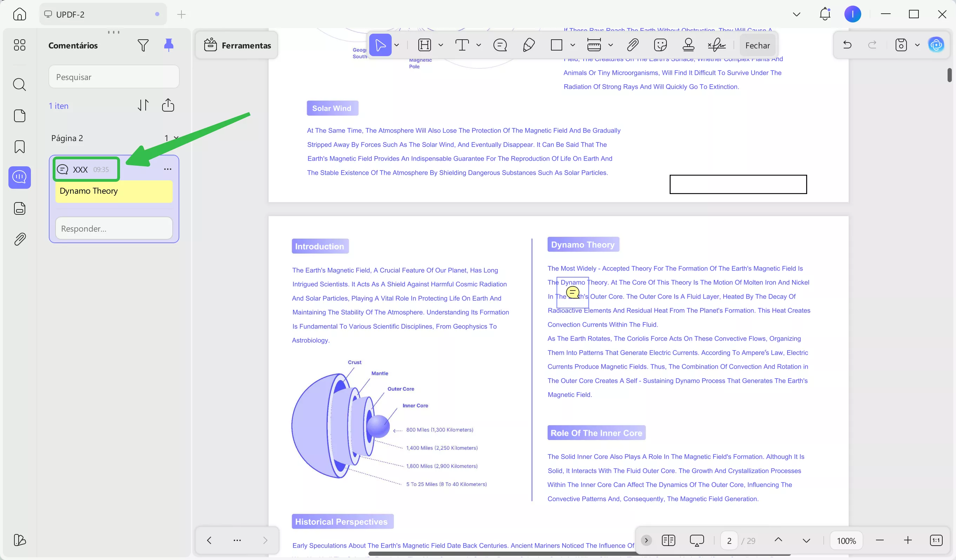
Task: Open the rectangle shape dropdown arrow
Action: (x=573, y=45)
